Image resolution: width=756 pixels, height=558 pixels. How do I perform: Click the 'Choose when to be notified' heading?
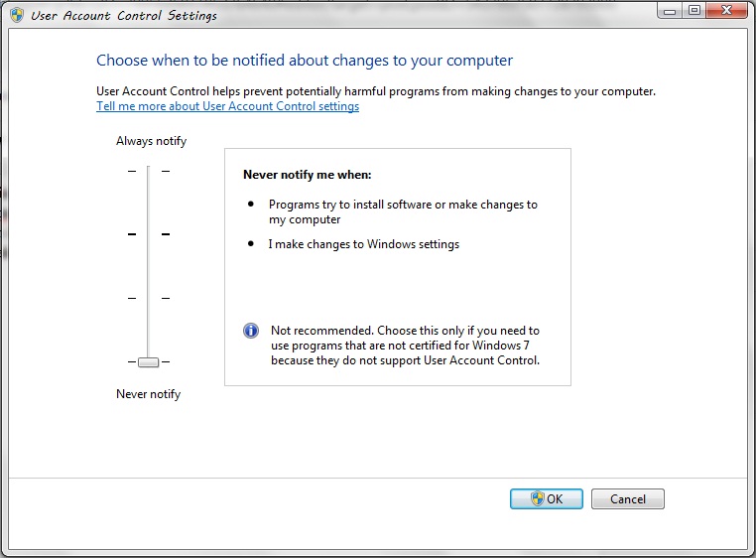305,61
